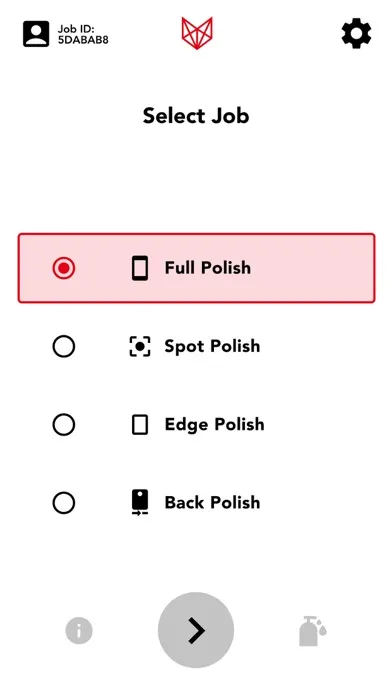Click the Spot Polish target icon
Screen dimensions: 392x696
pyautogui.click(x=140, y=347)
